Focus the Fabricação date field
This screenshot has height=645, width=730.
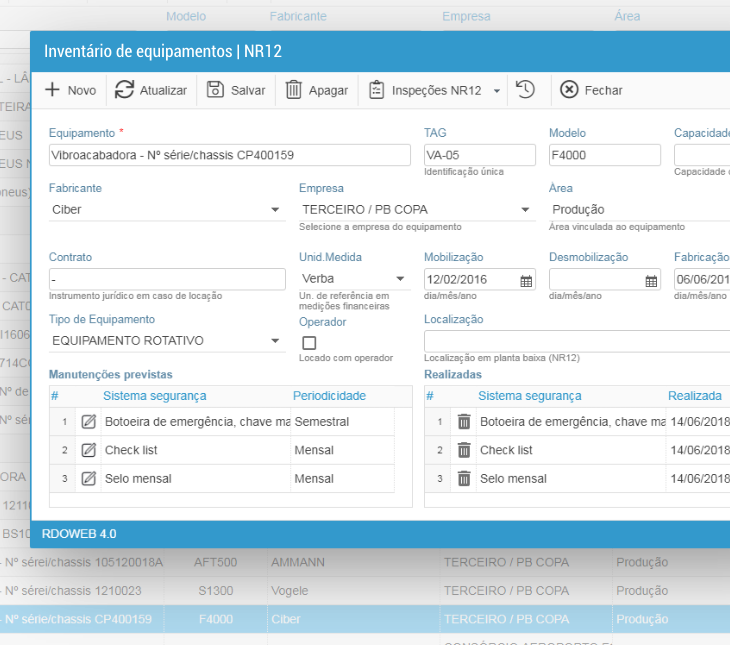click(702, 279)
